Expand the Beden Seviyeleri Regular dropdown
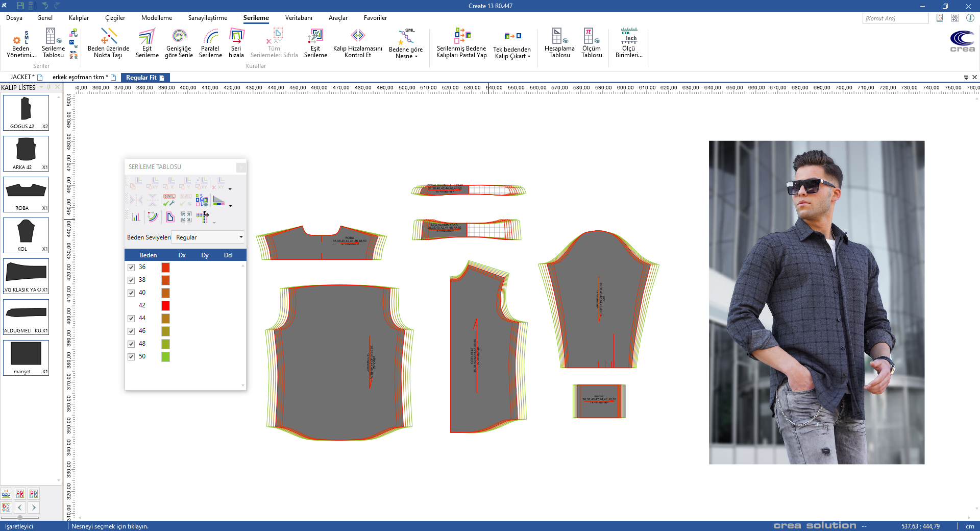Screen dimensions: 980x531 pos(241,237)
